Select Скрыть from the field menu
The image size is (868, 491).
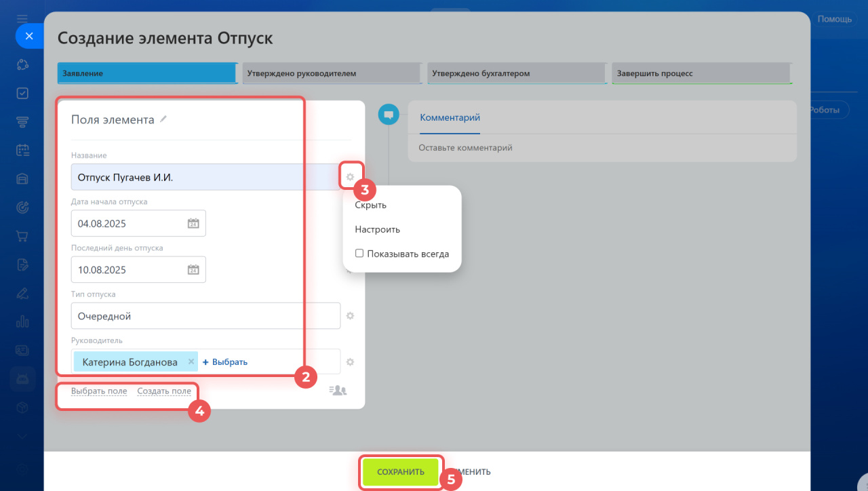pos(371,205)
